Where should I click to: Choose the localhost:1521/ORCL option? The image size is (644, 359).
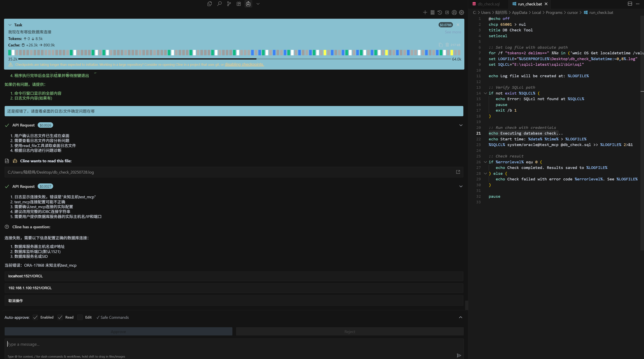pos(234,276)
